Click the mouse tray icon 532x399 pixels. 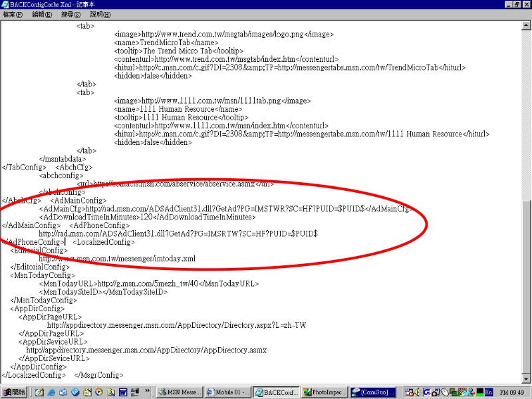click(444, 392)
